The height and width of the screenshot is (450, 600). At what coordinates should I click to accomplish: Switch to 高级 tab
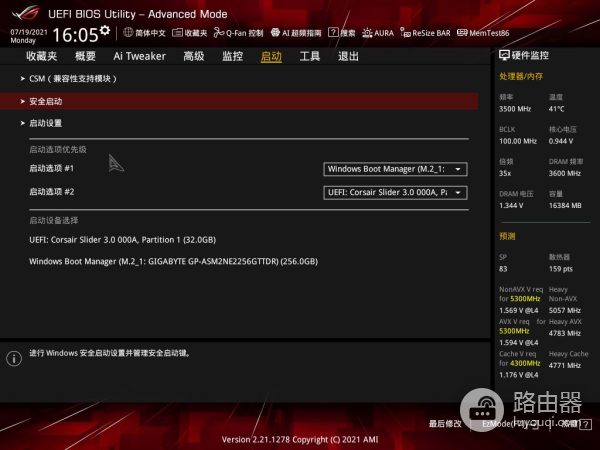tap(194, 56)
